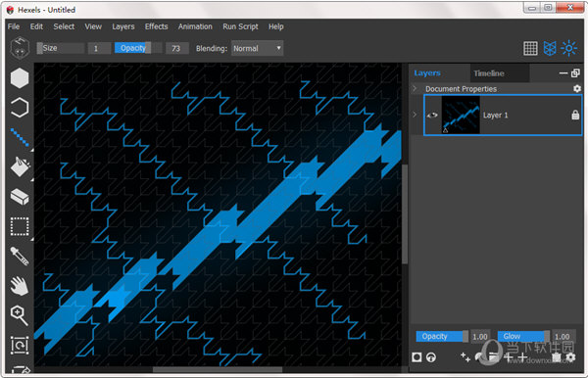
Task: Click the layer mask square icon
Action: click(x=416, y=357)
